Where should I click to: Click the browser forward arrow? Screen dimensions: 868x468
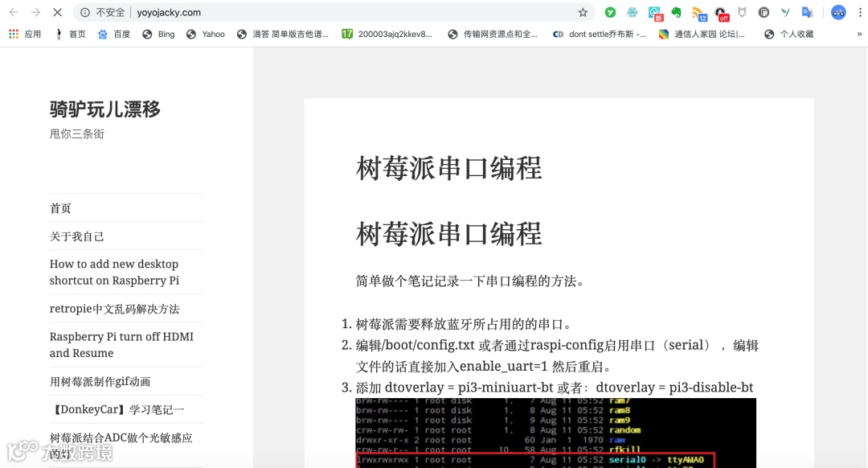pyautogui.click(x=35, y=12)
